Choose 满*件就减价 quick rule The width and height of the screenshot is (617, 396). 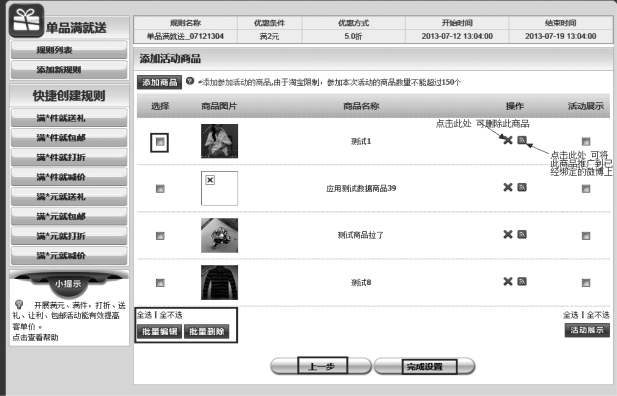click(69, 177)
